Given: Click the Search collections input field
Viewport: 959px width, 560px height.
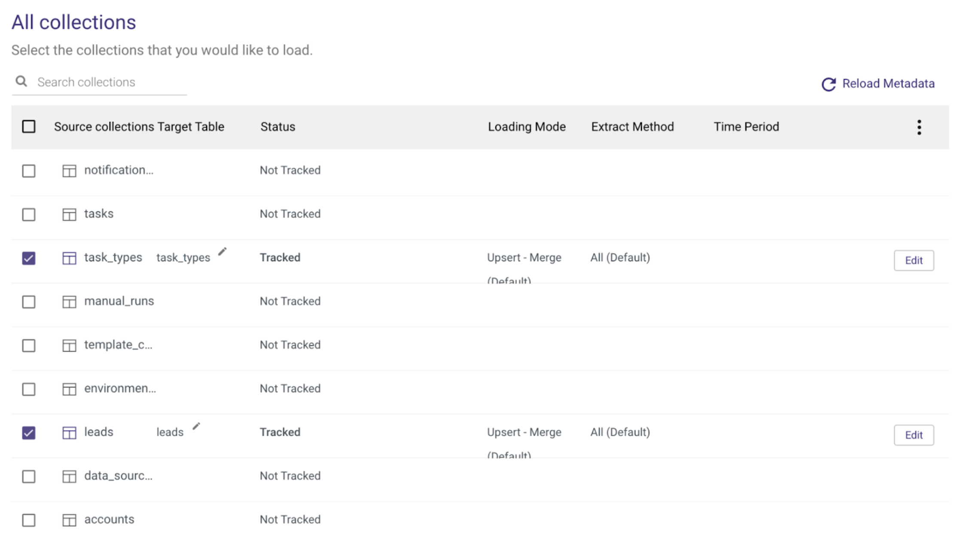Looking at the screenshot, I should [x=110, y=82].
